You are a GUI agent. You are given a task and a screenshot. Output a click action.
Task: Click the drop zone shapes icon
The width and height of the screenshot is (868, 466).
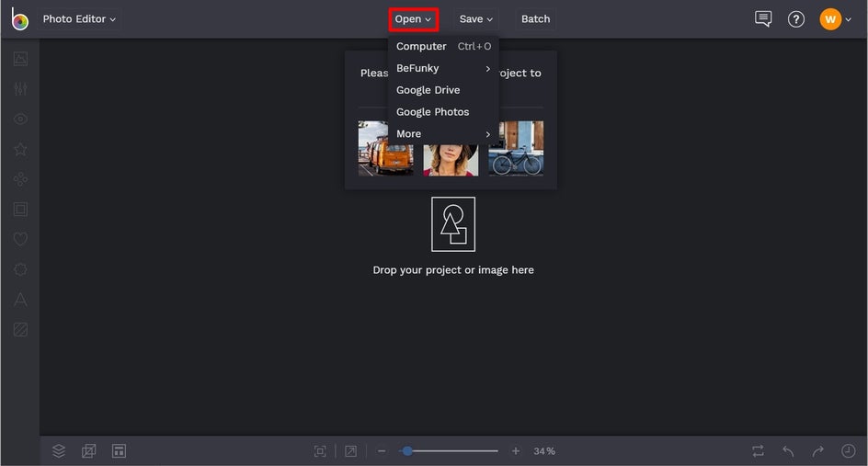pos(453,224)
